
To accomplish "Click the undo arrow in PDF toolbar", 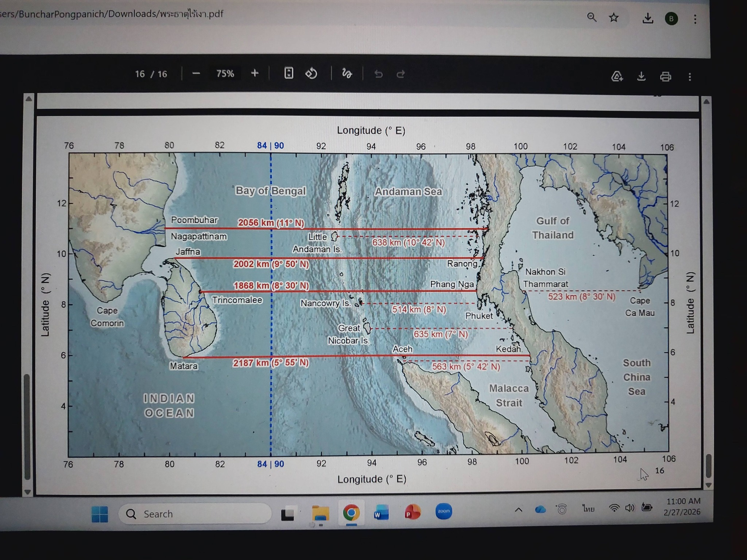I will pos(378,74).
